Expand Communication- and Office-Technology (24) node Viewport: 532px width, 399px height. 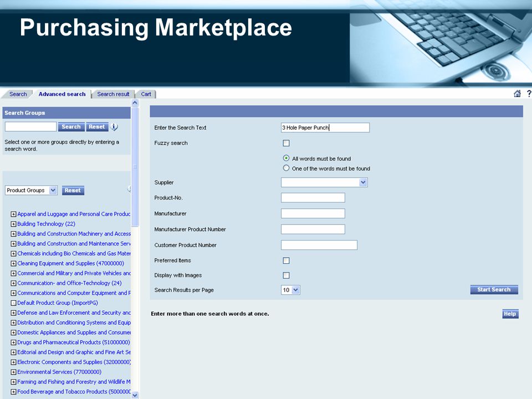[x=13, y=283]
